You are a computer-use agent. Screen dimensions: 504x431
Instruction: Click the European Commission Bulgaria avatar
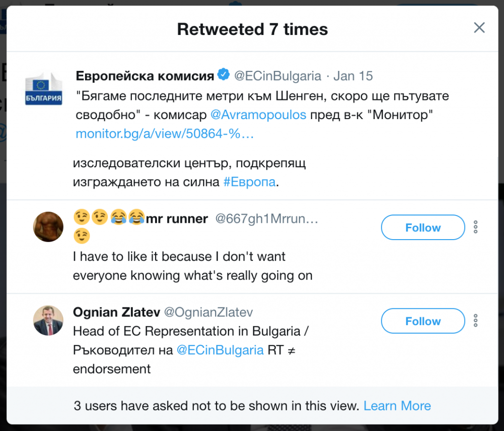(44, 89)
